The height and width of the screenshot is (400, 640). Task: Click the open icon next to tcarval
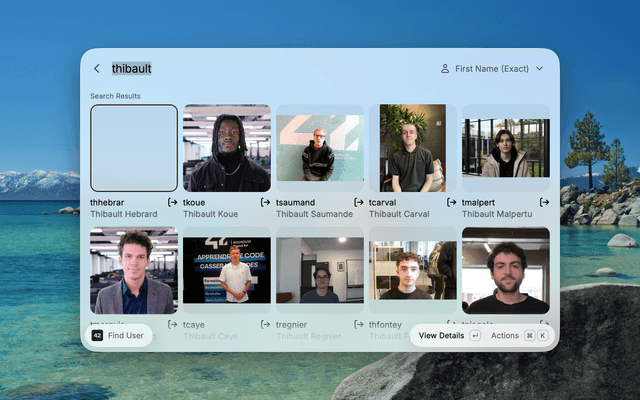[x=451, y=202]
